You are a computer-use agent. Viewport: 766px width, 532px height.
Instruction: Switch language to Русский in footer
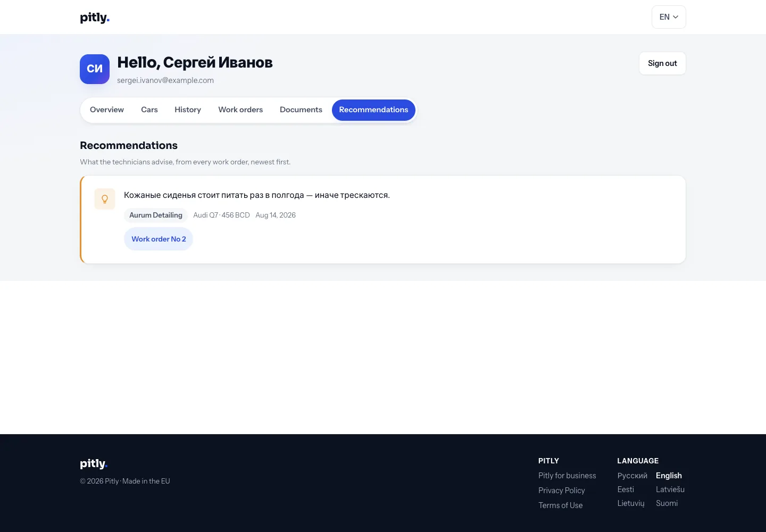pos(632,476)
